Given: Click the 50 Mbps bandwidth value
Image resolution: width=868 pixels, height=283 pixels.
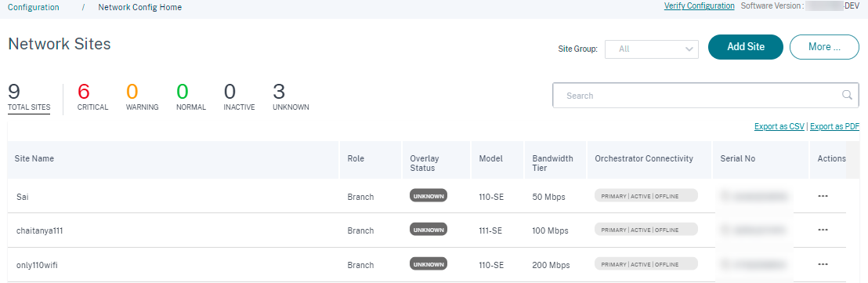Looking at the screenshot, I should [548, 197].
